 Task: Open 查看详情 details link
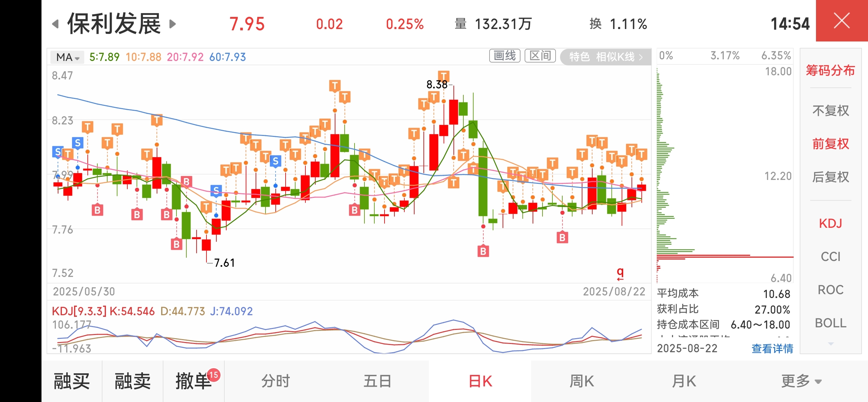(772, 348)
